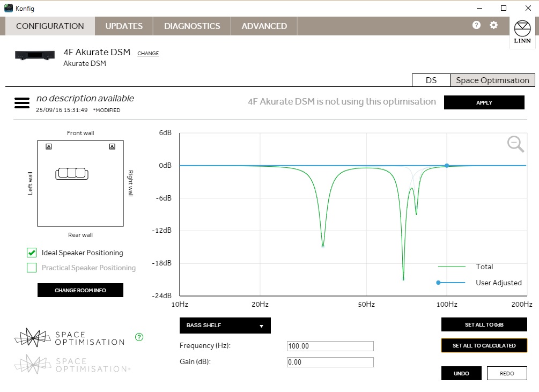This screenshot has width=539, height=392.
Task: Click Set All To Calculated button
Action: [x=484, y=346]
